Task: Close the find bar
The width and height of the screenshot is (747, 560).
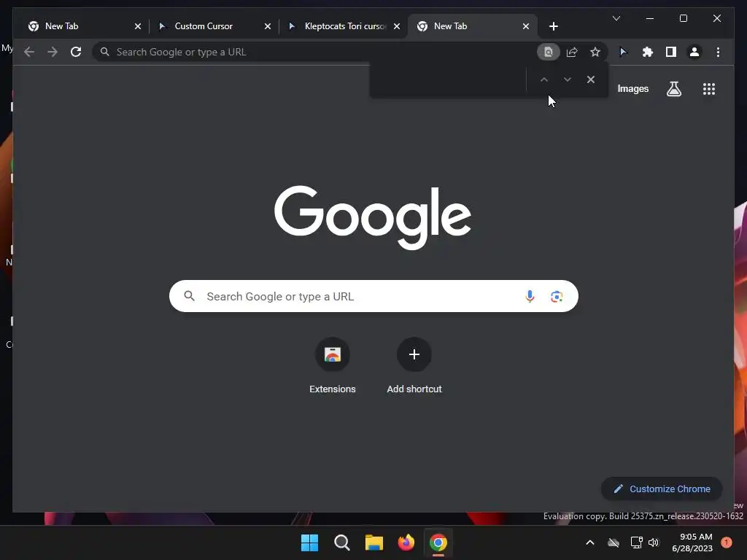Action: [591, 79]
